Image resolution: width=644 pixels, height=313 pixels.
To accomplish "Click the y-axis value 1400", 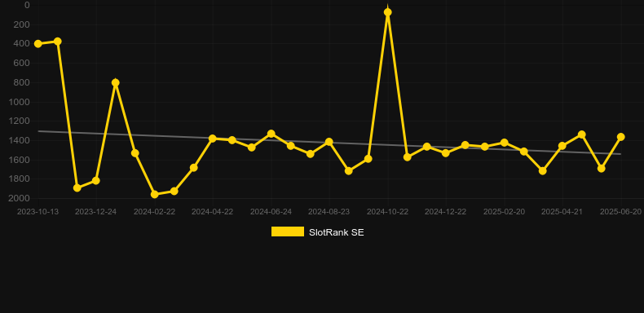I will [x=20, y=140].
